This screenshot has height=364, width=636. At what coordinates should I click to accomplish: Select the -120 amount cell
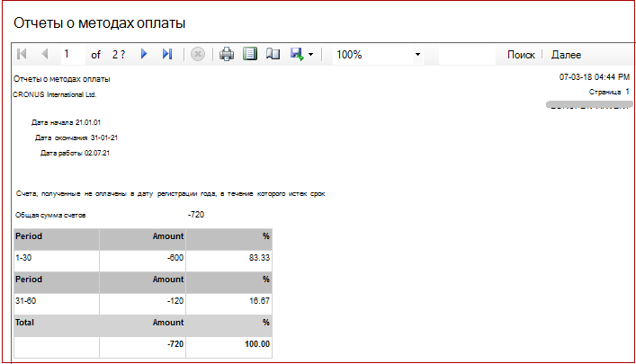[142, 304]
